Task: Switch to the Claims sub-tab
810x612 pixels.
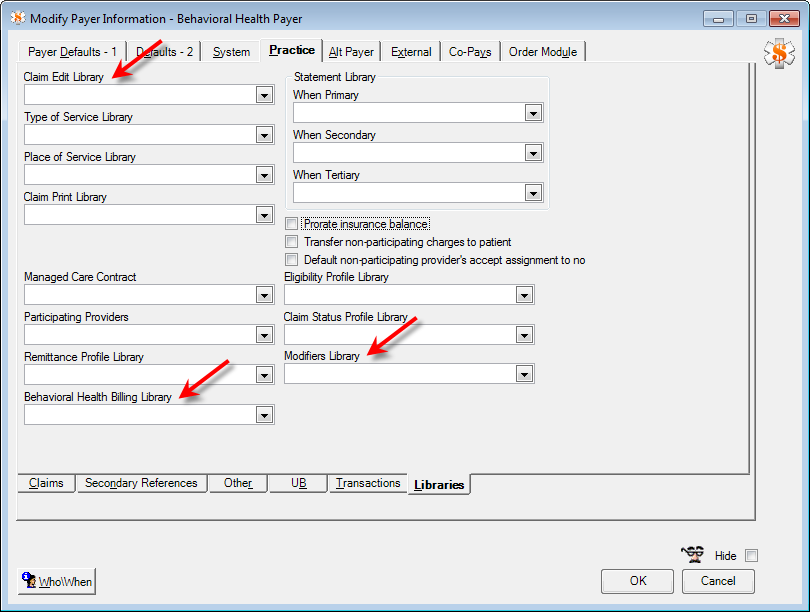Action: coord(46,483)
